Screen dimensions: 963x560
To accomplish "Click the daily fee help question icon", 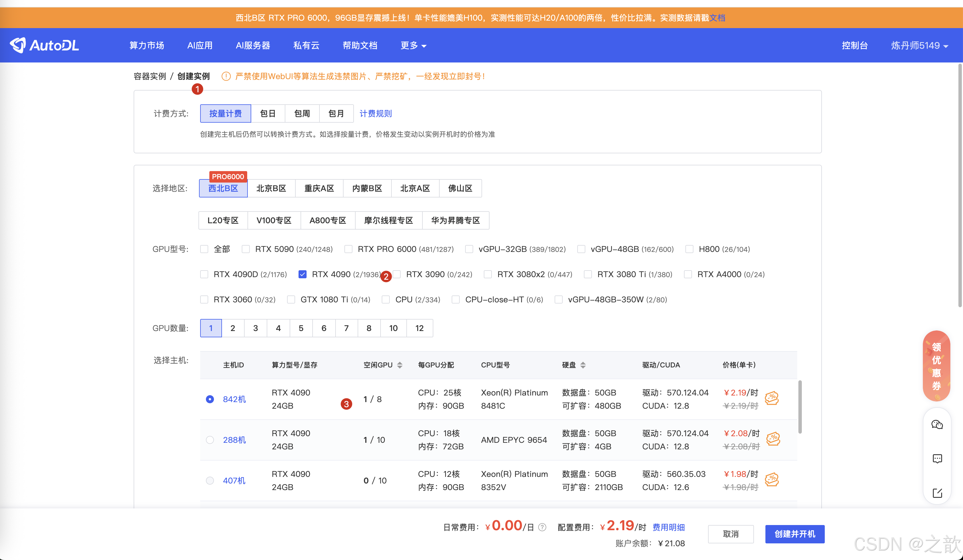I will tap(542, 528).
